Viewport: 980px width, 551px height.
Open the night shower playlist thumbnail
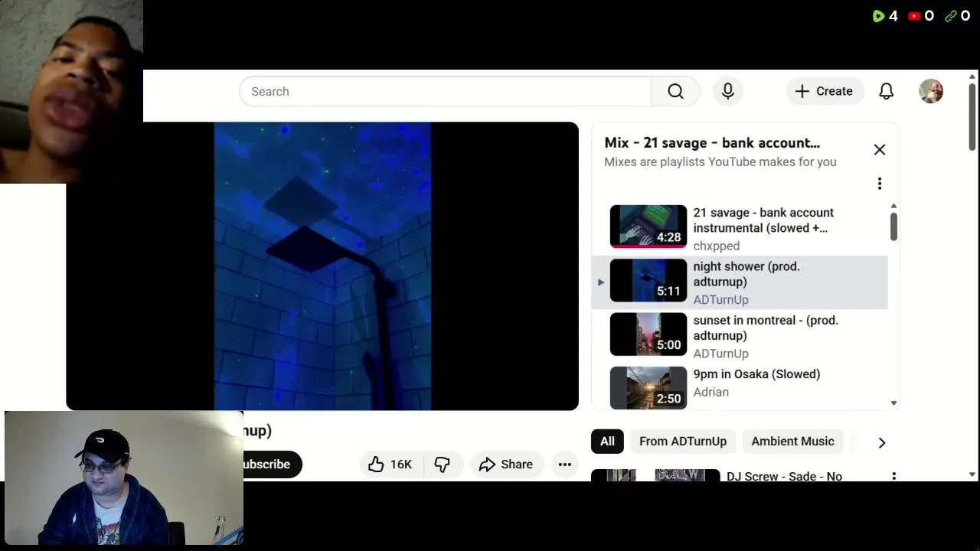[x=648, y=280]
